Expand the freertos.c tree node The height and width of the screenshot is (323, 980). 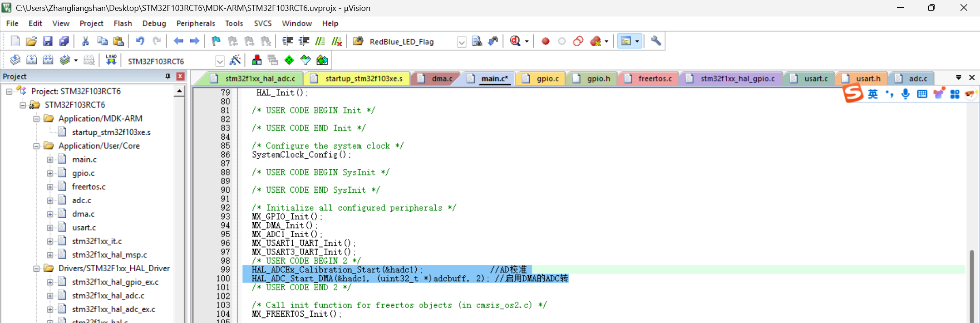tap(50, 187)
